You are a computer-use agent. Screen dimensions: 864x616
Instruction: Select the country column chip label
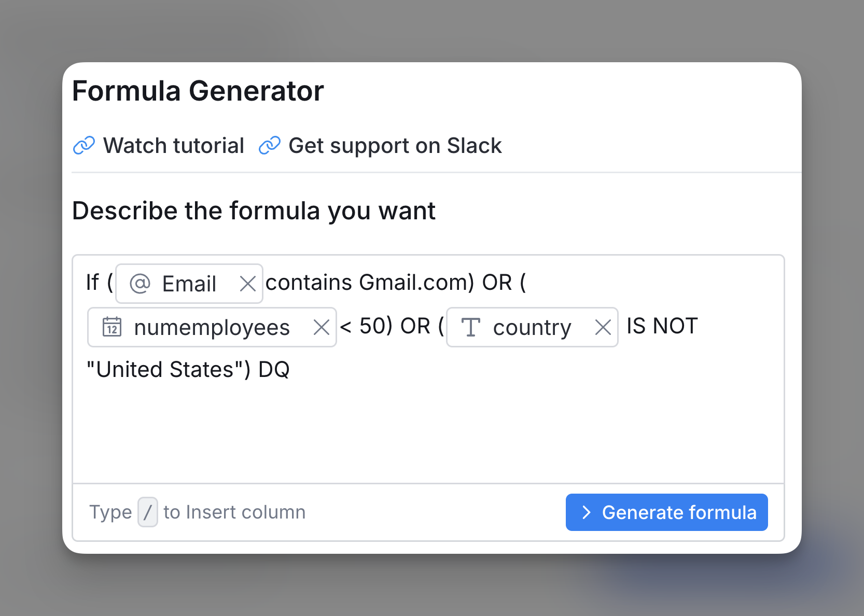(532, 327)
